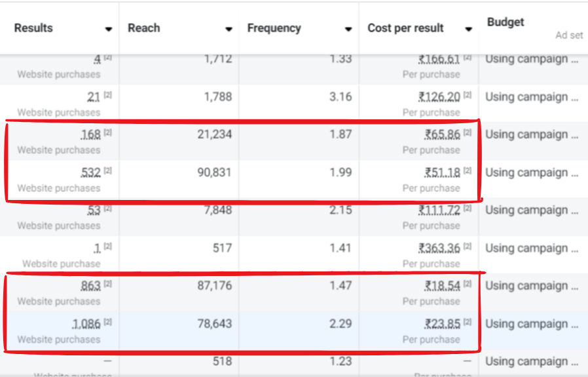The width and height of the screenshot is (588, 377).
Task: Click the budget cell in the 168 results row
Action: [532, 134]
